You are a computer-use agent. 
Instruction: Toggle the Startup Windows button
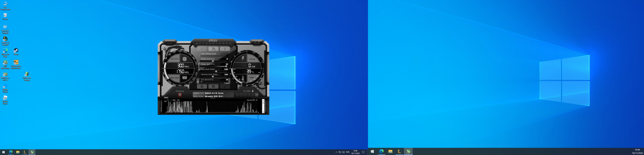pyautogui.click(x=180, y=95)
